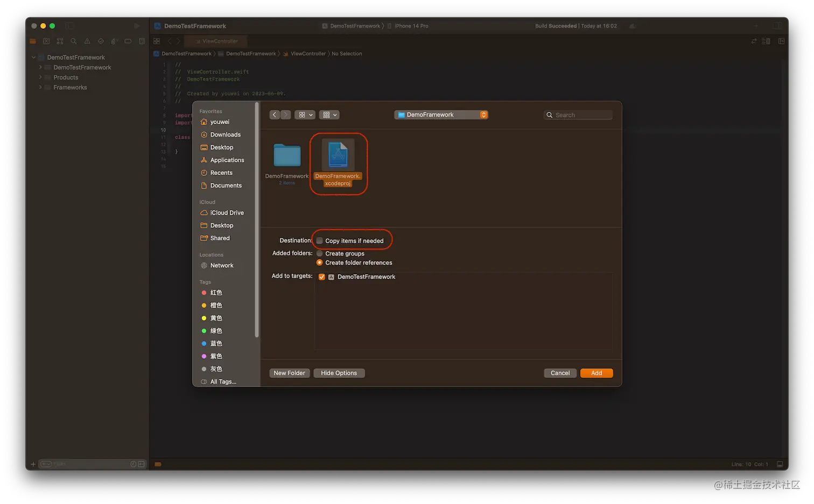
Task: Uncheck the DemoTestFramework target checkbox
Action: coord(322,277)
